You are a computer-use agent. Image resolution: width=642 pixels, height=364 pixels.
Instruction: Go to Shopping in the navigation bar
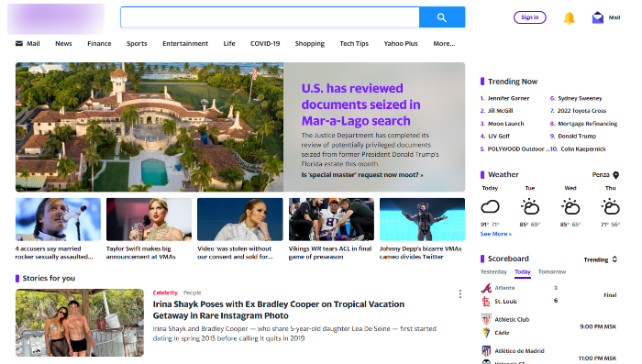coord(310,43)
